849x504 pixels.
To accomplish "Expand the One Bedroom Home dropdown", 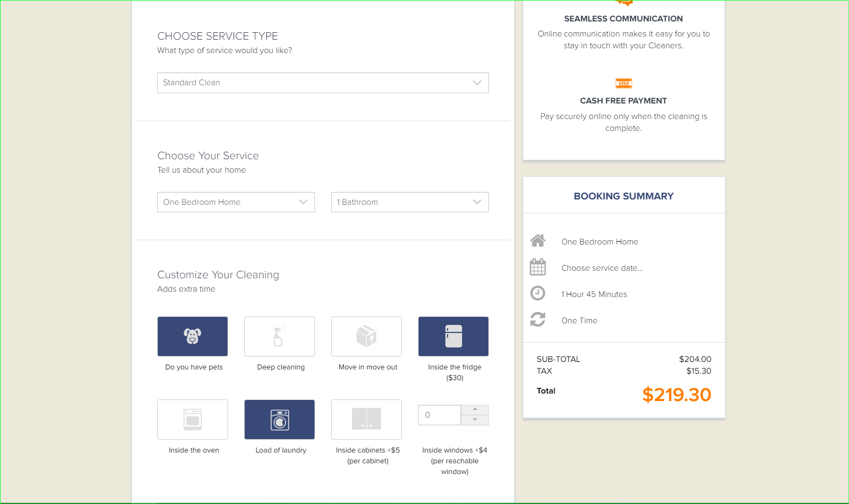I will (x=236, y=202).
